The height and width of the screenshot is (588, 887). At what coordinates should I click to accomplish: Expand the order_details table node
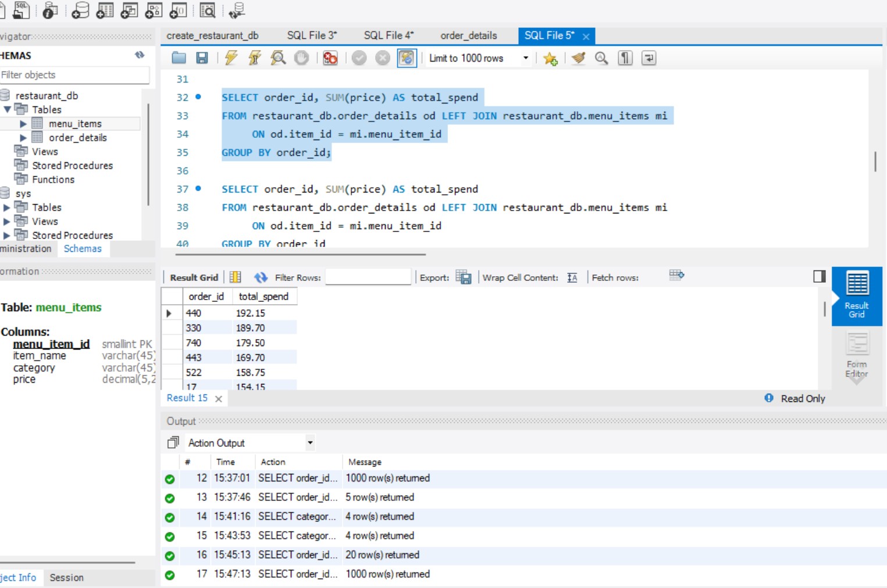click(23, 138)
